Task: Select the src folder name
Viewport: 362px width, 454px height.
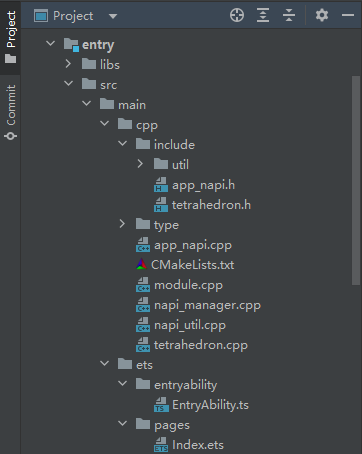Action: click(109, 85)
